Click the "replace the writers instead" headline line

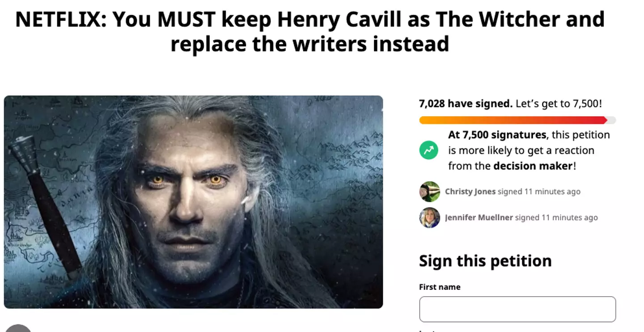point(309,44)
